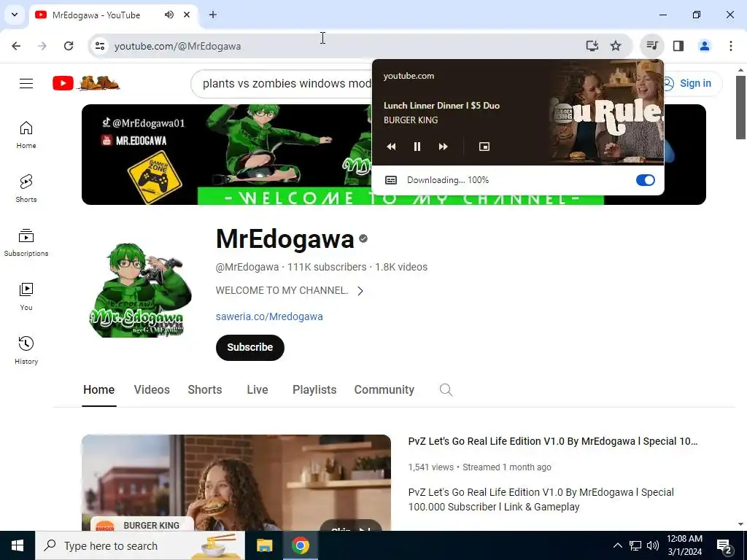Image resolution: width=747 pixels, height=560 pixels.
Task: Click the browser back arrow
Action: pos(16,46)
